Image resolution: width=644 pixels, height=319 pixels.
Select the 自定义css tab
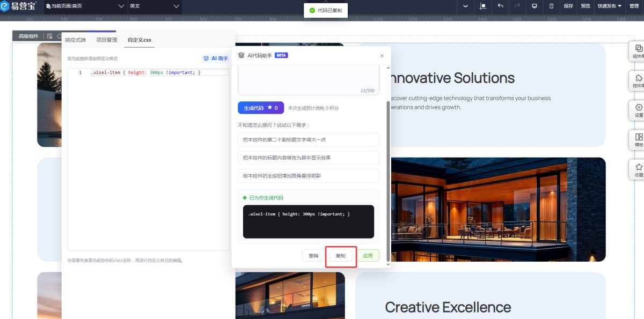(x=139, y=40)
